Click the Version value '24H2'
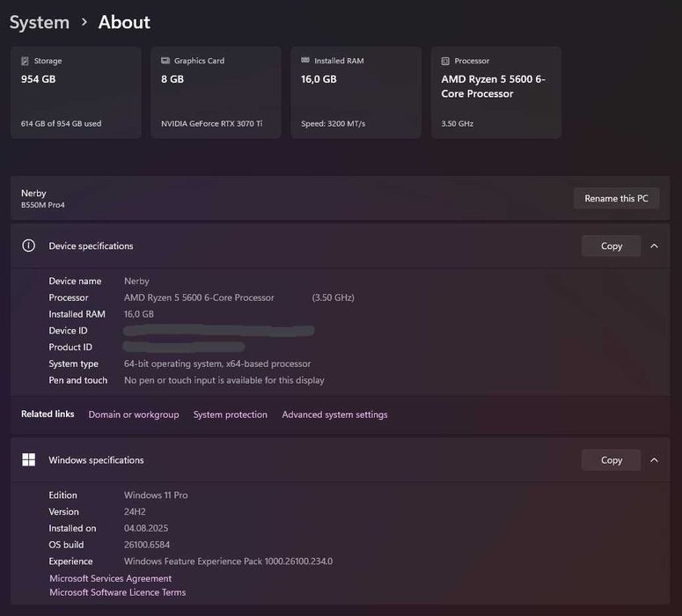Image resolution: width=682 pixels, height=616 pixels. [135, 511]
